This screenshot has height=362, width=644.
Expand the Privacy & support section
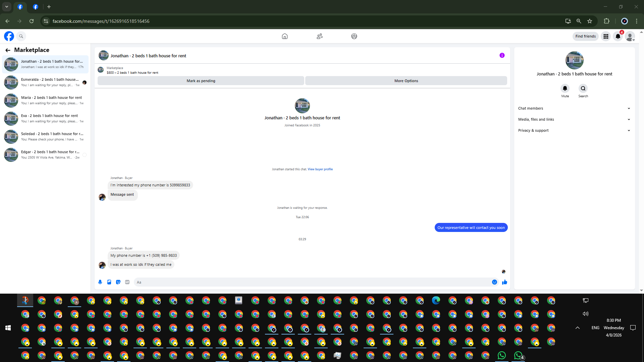pyautogui.click(x=574, y=130)
